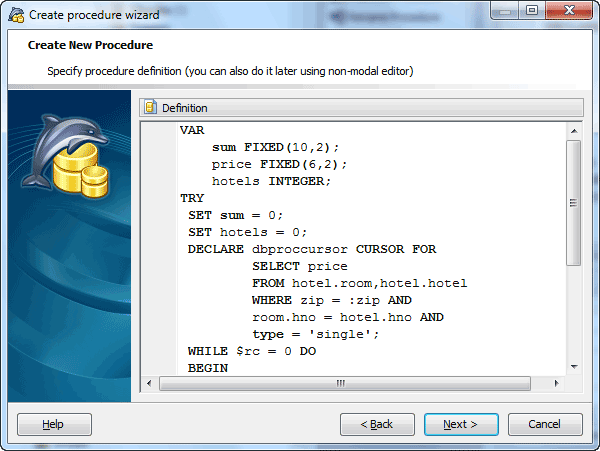This screenshot has width=600, height=451.
Task: Go back with the Back button
Action: [x=377, y=424]
